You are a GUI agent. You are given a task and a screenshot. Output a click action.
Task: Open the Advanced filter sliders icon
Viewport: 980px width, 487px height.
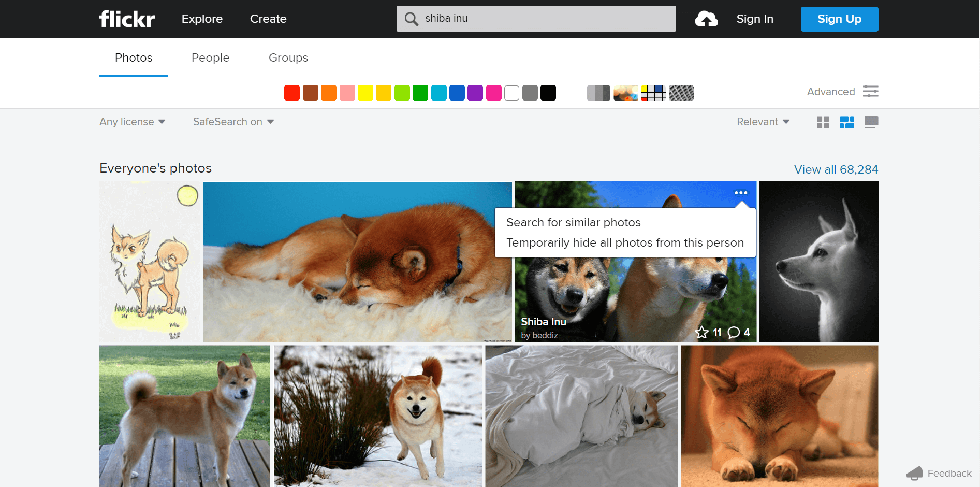pos(870,92)
